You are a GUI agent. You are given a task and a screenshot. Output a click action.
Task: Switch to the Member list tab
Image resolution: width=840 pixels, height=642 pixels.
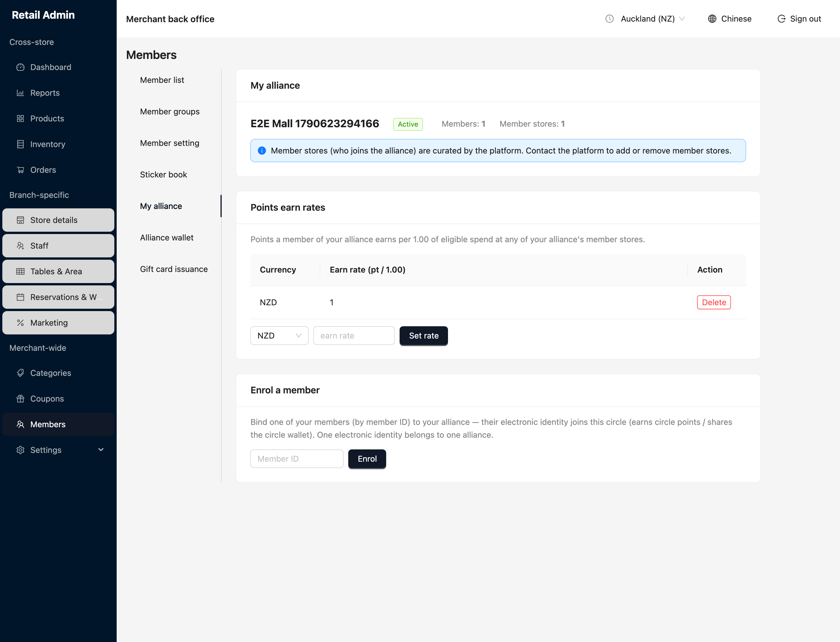pyautogui.click(x=162, y=80)
